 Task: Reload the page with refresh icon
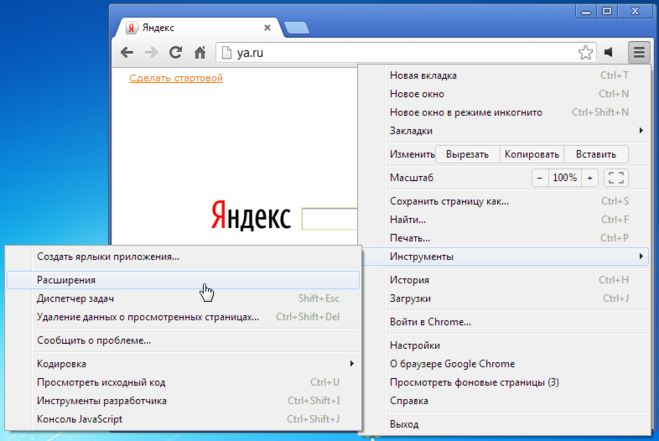[176, 52]
